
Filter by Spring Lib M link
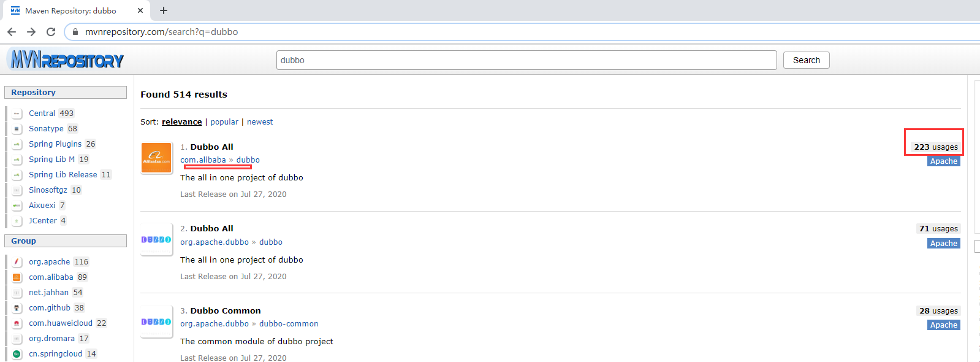pyautogui.click(x=51, y=160)
